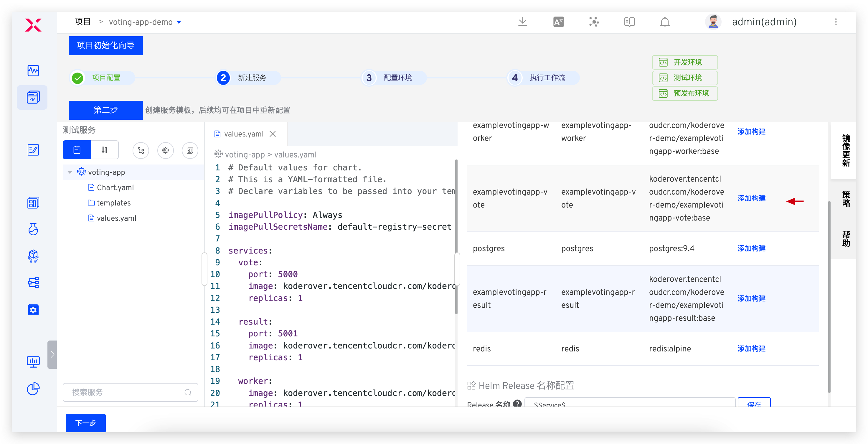Viewport: 868px width, 444px height.
Task: Open the delivery box sidebar icon
Action: tap(33, 256)
